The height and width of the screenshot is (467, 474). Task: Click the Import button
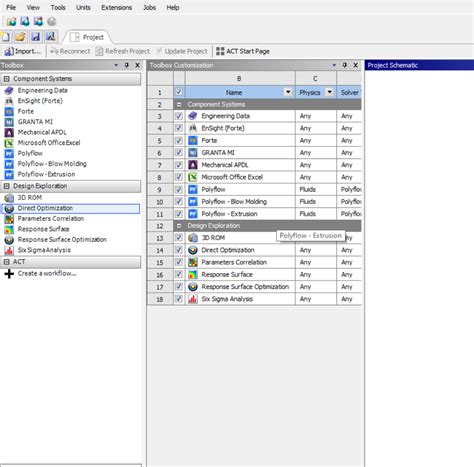(x=23, y=51)
